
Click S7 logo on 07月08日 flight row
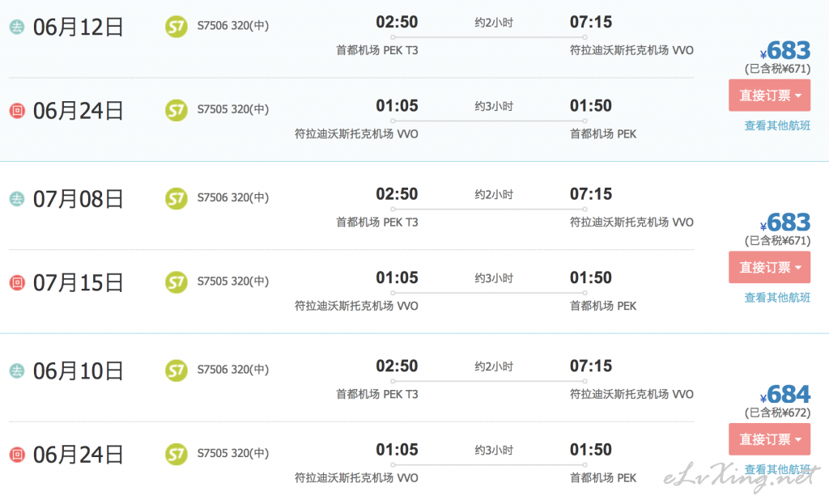[176, 199]
